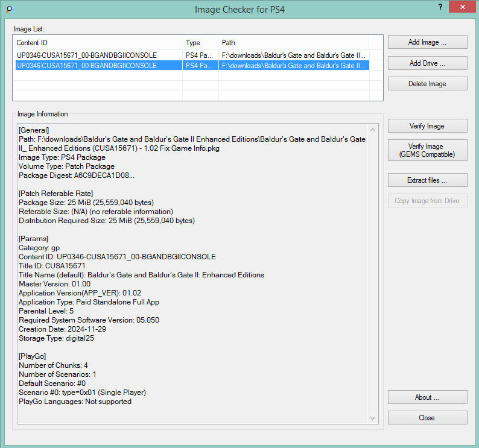The height and width of the screenshot is (448, 479).
Task: Click the 'Package Size: 25 MiB' line
Action: pyautogui.click(x=86, y=203)
